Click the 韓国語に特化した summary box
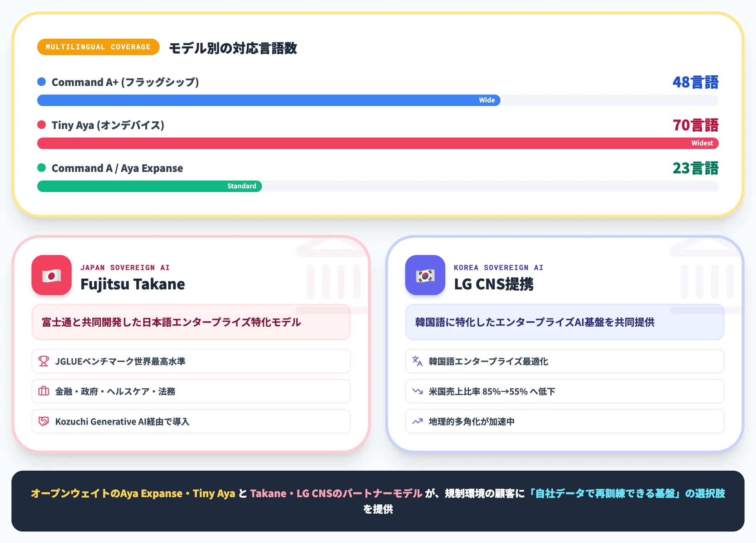Viewport: 756px width, 543px height. coord(565,322)
